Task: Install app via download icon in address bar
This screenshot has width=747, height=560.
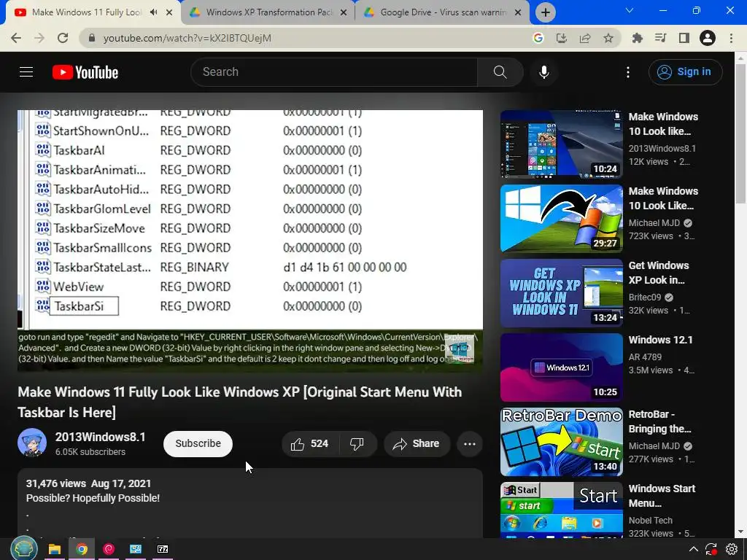Action: pyautogui.click(x=562, y=38)
